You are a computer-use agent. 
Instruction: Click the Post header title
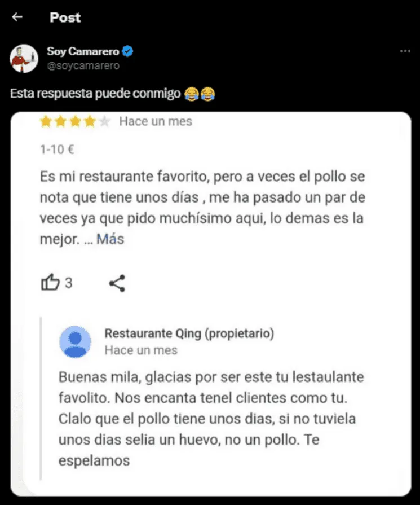click(x=65, y=17)
